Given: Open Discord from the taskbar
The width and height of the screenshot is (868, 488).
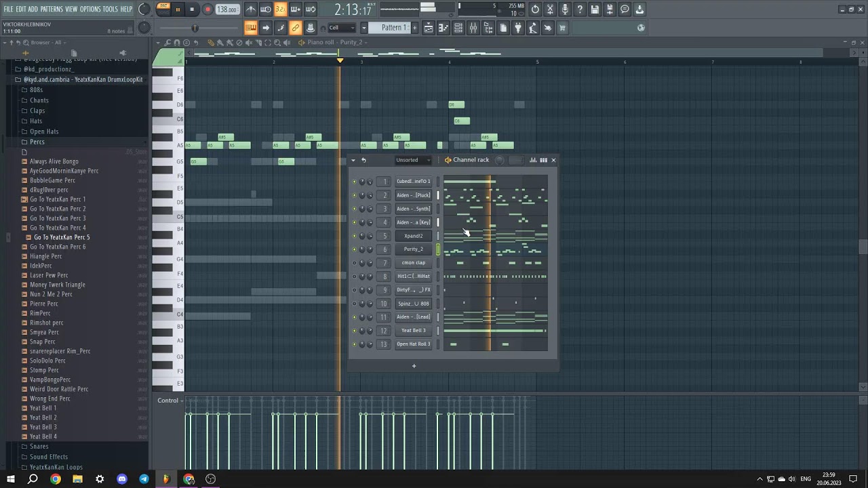Looking at the screenshot, I should click(122, 479).
